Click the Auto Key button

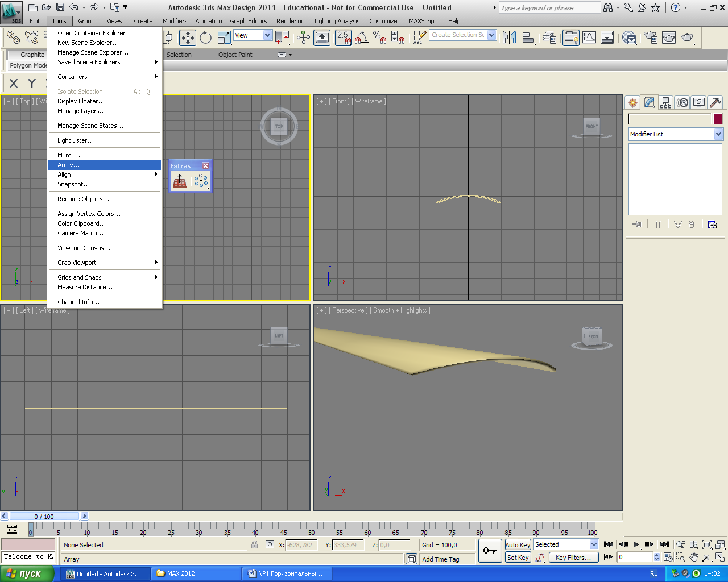[518, 544]
